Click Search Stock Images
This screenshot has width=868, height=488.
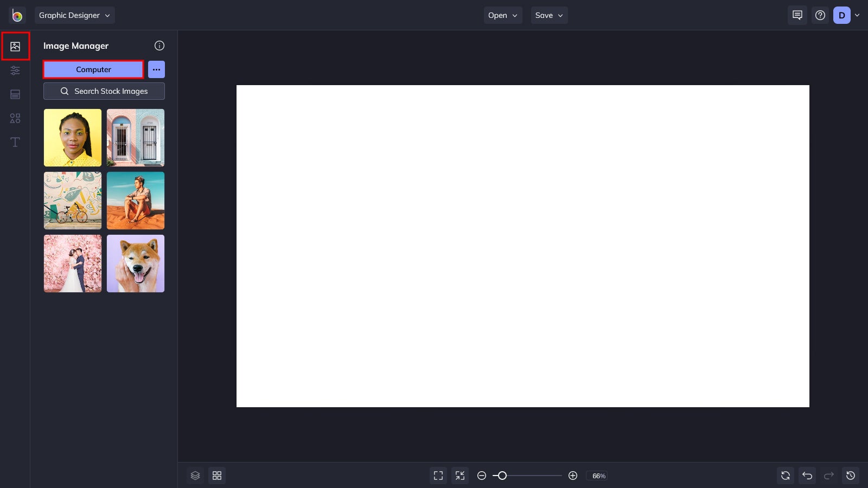tap(104, 91)
